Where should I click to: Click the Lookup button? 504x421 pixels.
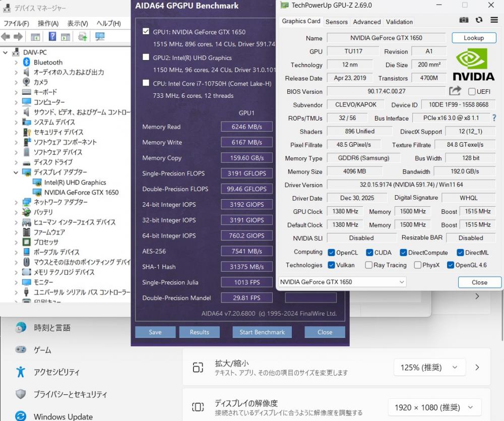coord(473,38)
